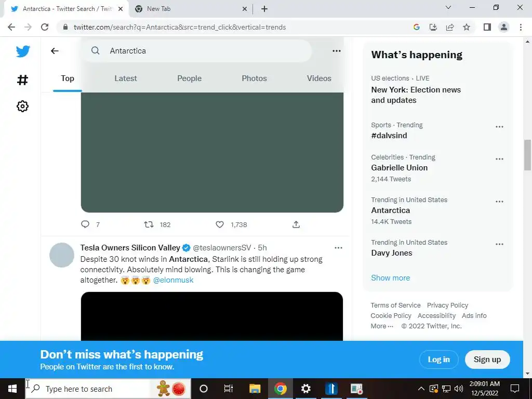Open the #dalvsind trending topic
532x399 pixels.
click(389, 136)
